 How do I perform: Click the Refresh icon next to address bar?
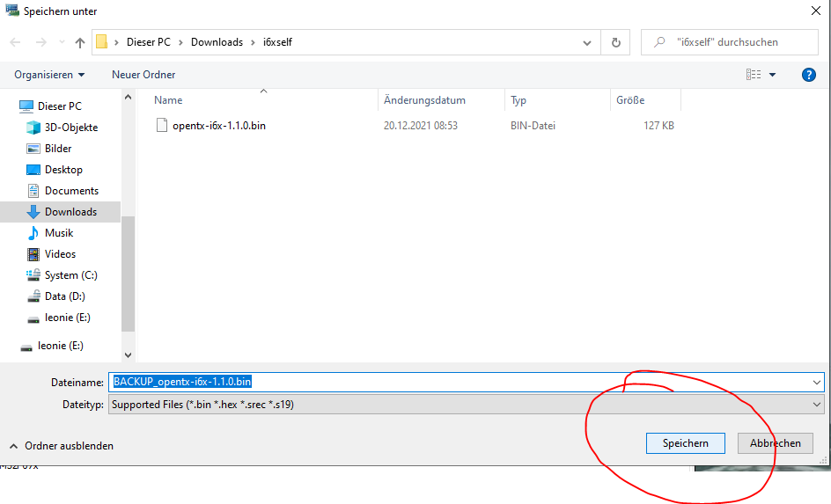click(x=615, y=42)
